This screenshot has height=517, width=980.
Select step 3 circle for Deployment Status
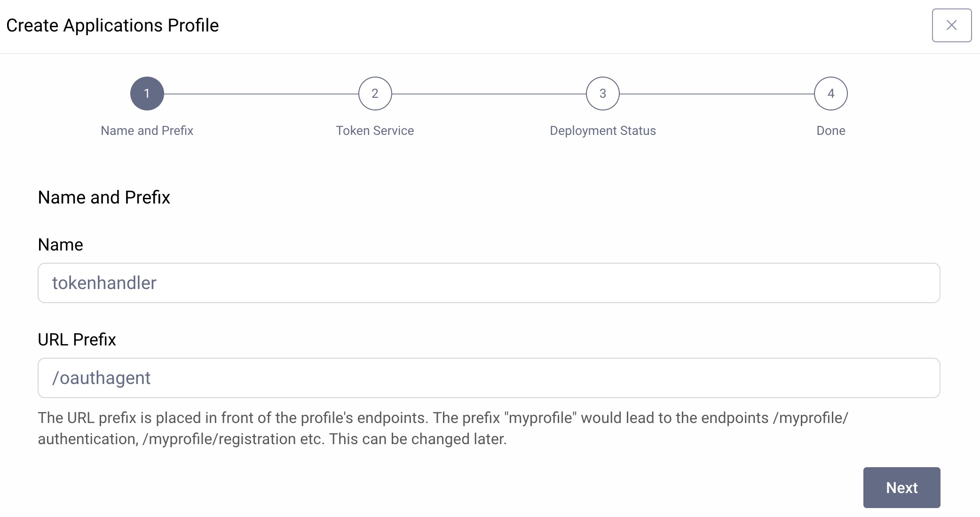coord(602,93)
